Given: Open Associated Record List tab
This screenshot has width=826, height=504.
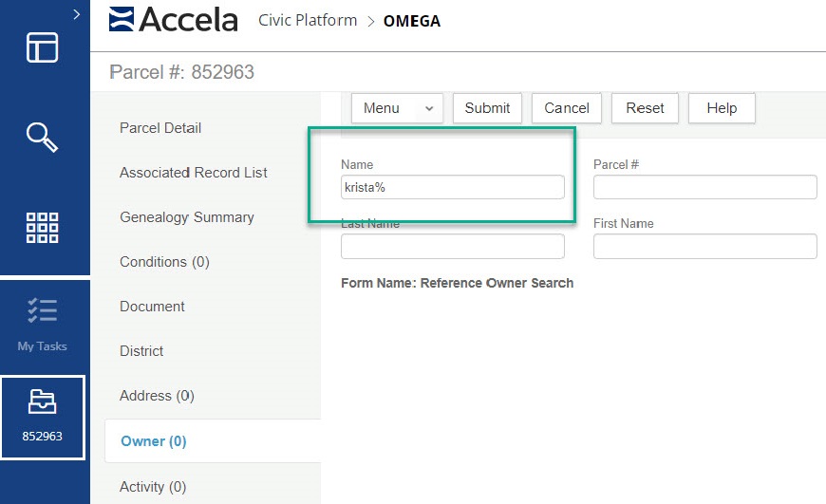Looking at the screenshot, I should pos(194,173).
